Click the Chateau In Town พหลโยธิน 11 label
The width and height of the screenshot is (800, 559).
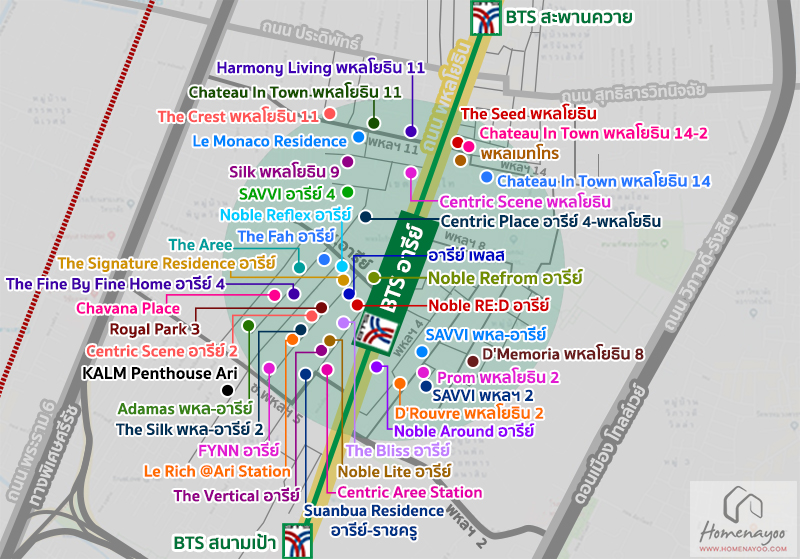pos(295,92)
